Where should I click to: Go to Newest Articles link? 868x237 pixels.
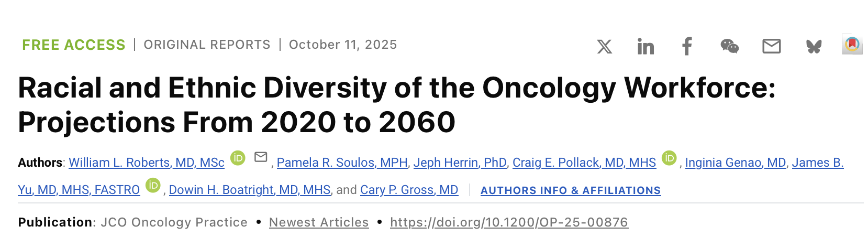point(319,222)
